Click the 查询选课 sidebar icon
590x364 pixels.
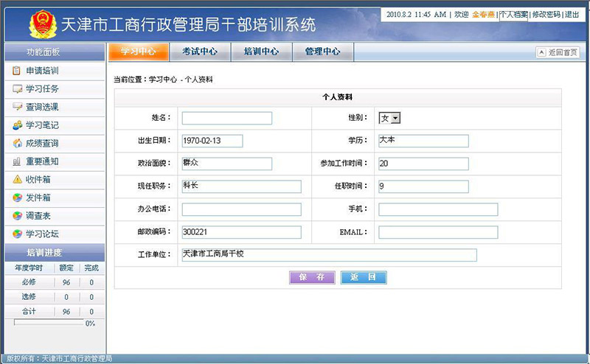(17, 107)
